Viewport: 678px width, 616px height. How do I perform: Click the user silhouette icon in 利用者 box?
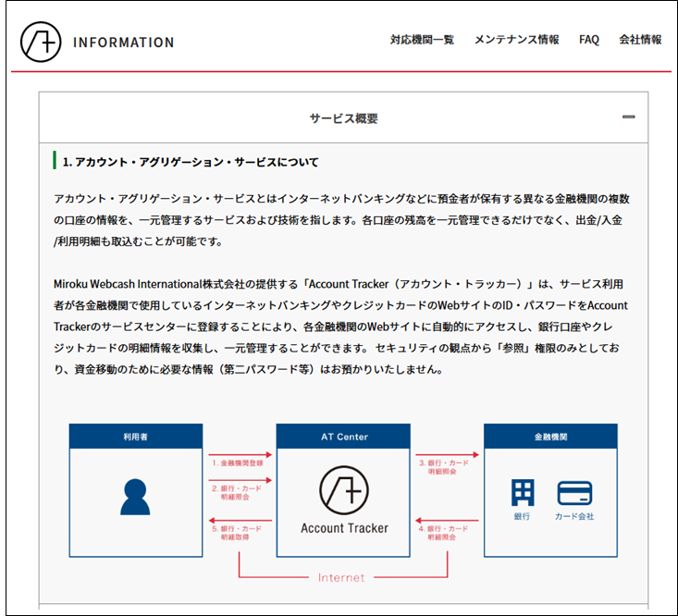click(135, 496)
